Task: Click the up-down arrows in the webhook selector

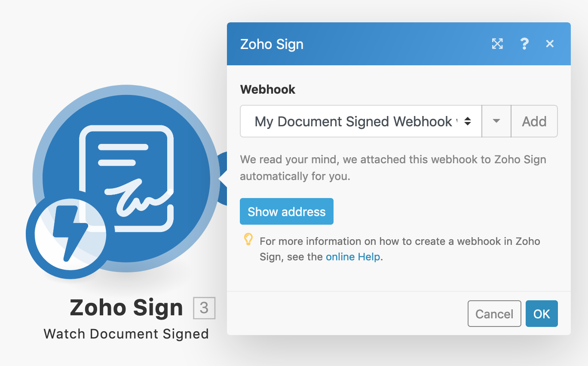Action: click(x=467, y=121)
